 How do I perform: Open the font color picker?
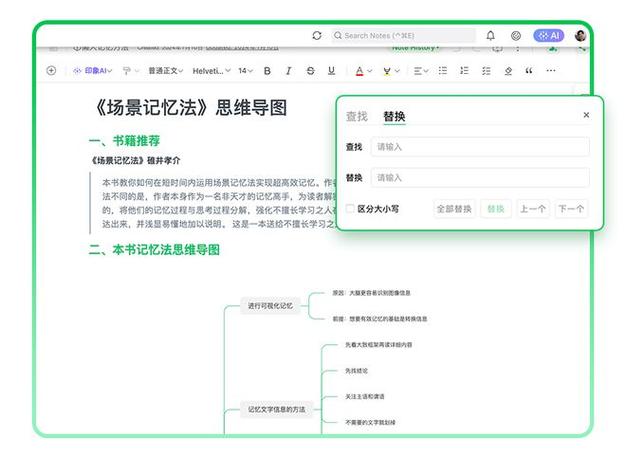[x=361, y=71]
